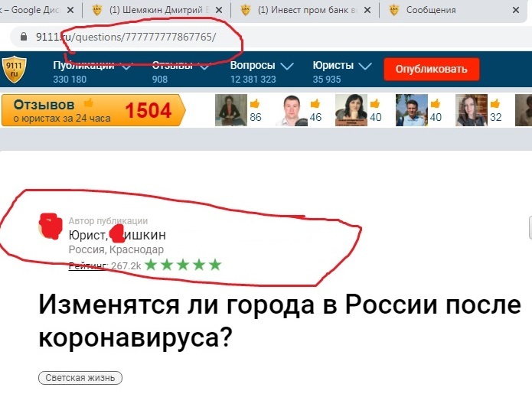The height and width of the screenshot is (407, 532).
Task: Click the thumbs-up icon next to 46
Action: (x=315, y=103)
